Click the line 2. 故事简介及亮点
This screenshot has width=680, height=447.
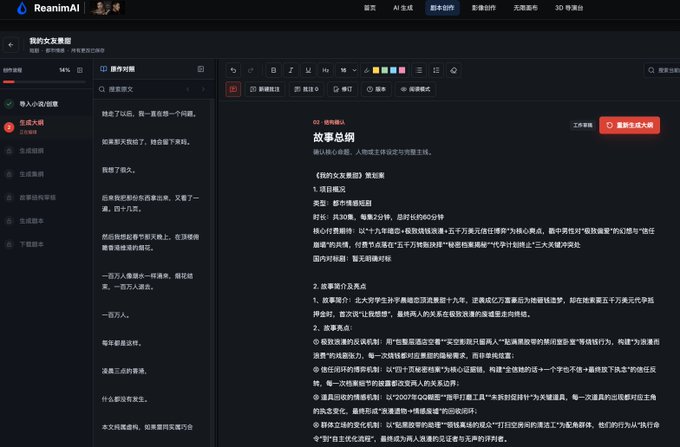340,287
